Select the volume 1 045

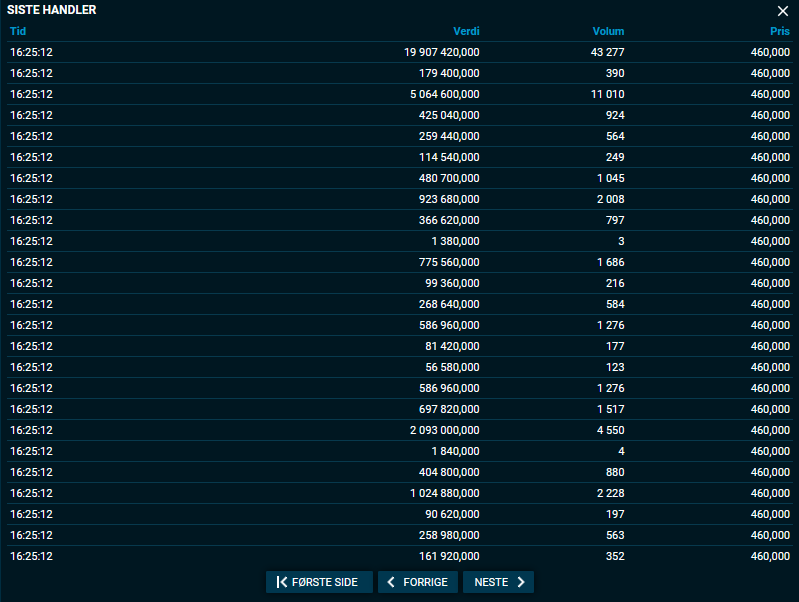tap(610, 178)
